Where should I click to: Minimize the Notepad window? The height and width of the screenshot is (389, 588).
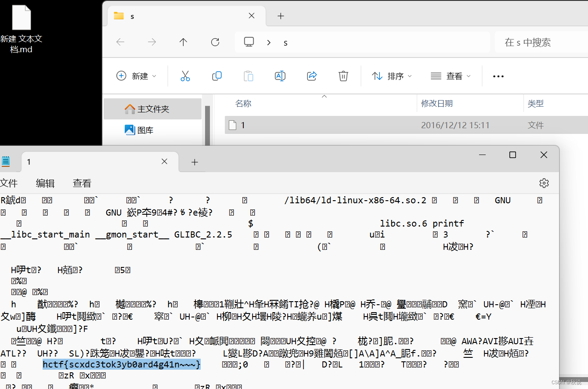pyautogui.click(x=482, y=155)
